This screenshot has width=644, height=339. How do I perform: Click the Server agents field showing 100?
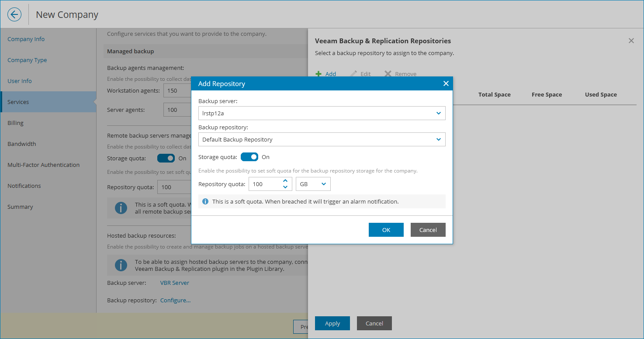pyautogui.click(x=177, y=110)
